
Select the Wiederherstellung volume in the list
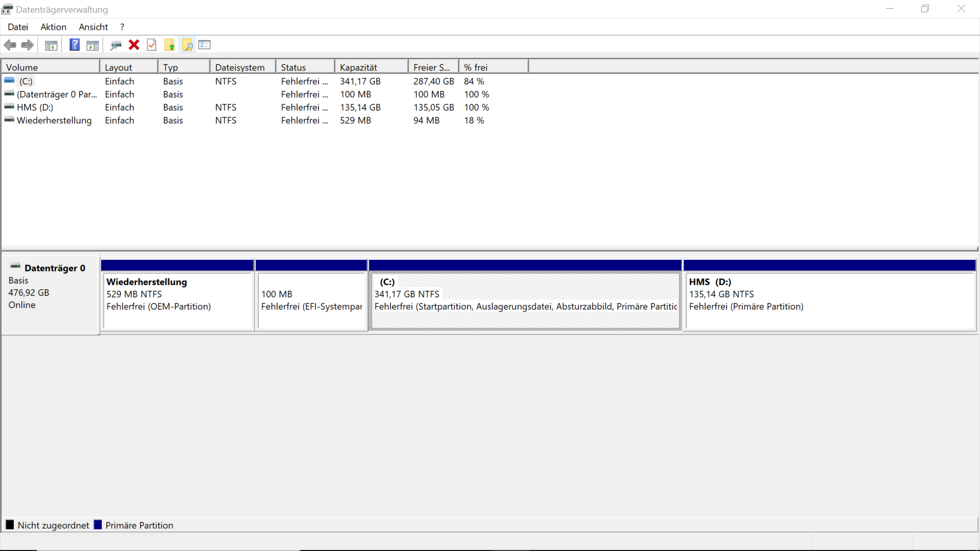click(x=54, y=120)
